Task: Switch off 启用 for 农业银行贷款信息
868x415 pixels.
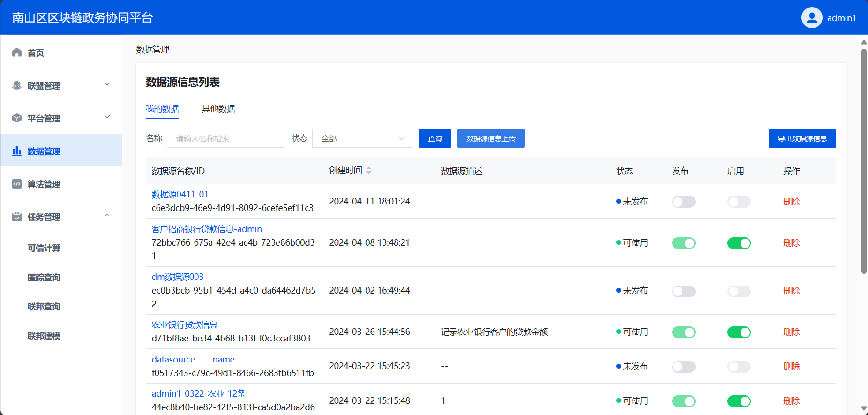Action: tap(739, 332)
